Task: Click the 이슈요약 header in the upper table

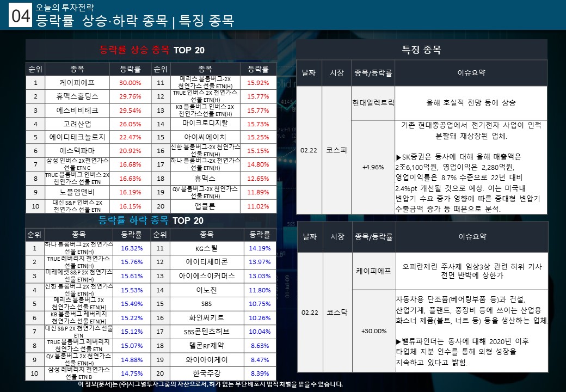Action: [x=471, y=72]
